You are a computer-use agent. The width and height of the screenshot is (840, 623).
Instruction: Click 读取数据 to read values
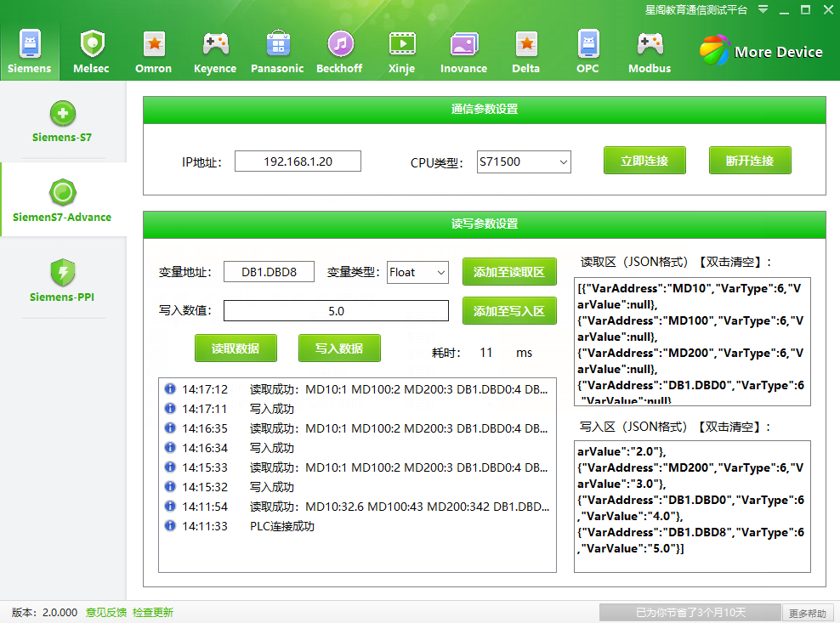tap(236, 348)
